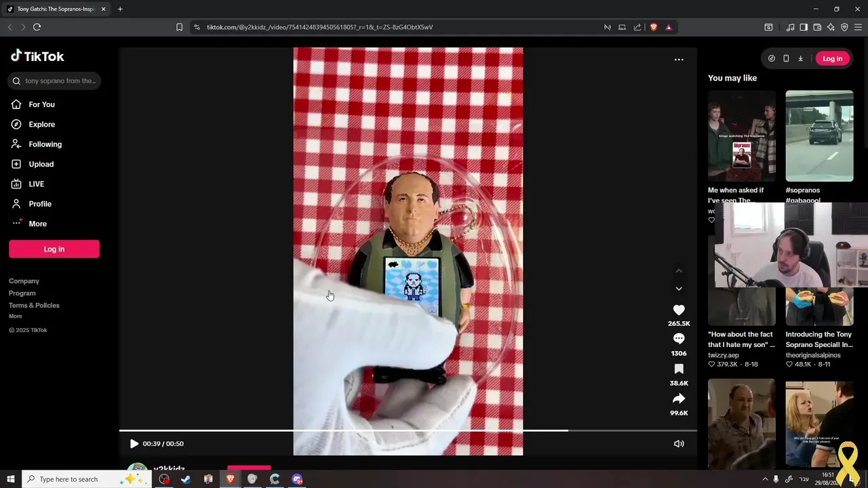Open the Brave Wallet icon

(x=817, y=27)
